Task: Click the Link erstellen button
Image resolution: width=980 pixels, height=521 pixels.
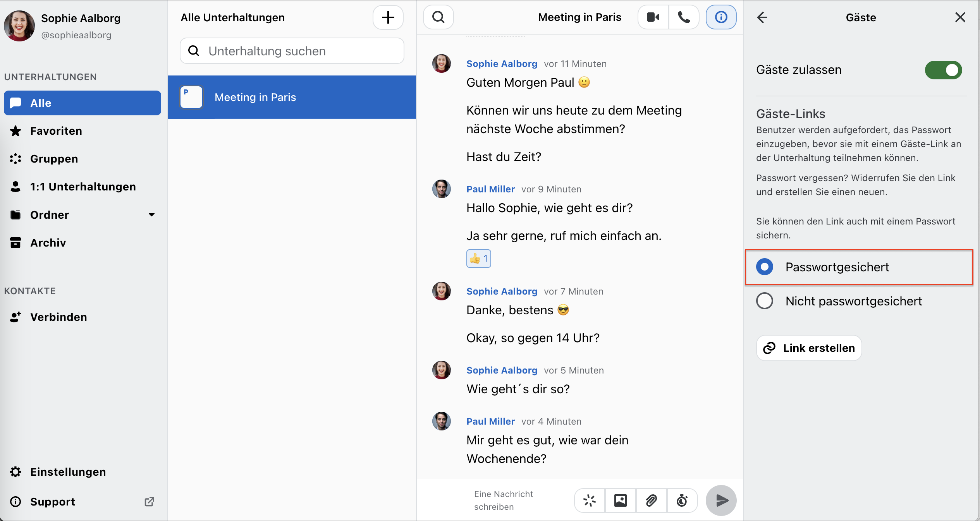Action: [809, 348]
